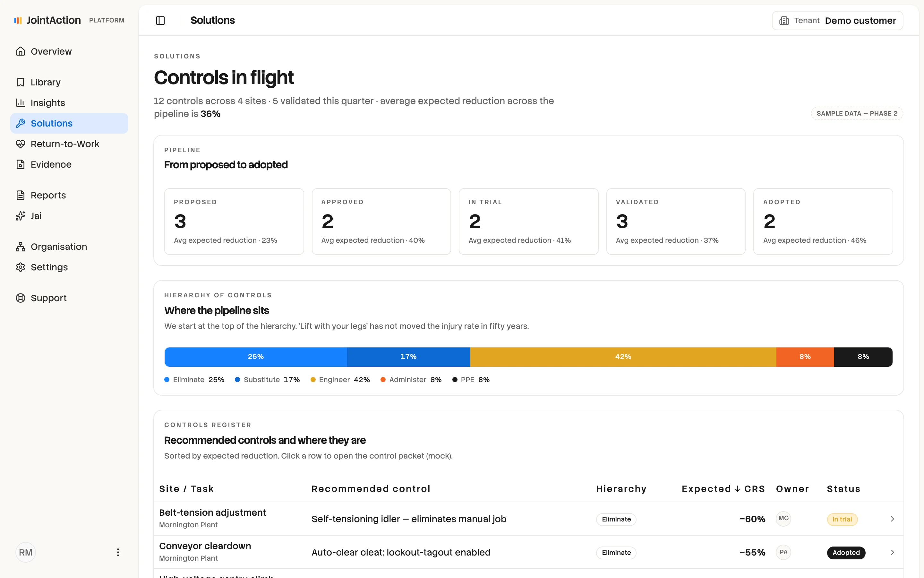Click the Owner column header

(792, 489)
